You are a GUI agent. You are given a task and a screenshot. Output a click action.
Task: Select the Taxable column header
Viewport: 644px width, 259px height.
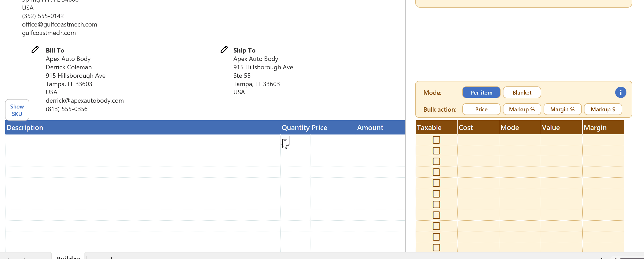pyautogui.click(x=436, y=128)
